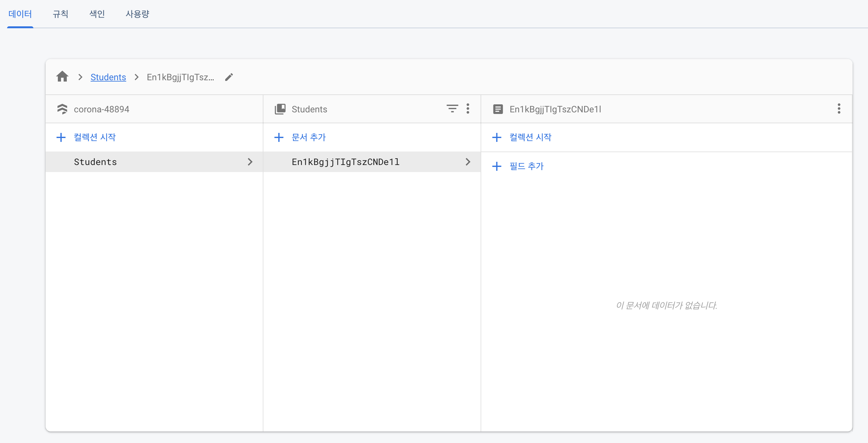Viewport: 868px width, 443px height.
Task: Click the breadcrumb chevron after the home icon
Action: point(80,77)
